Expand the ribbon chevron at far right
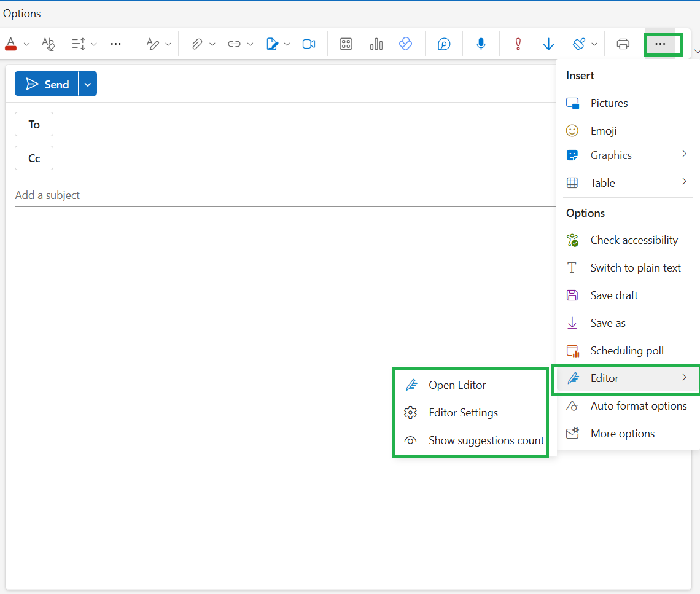 pos(696,52)
